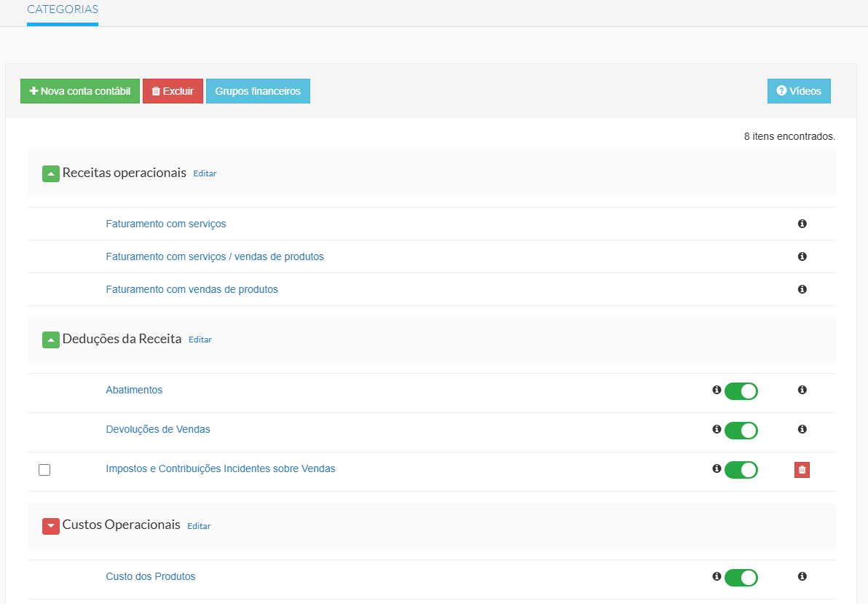Click info icon beside Impostos e Contribuições toggle
868x604 pixels.
pyautogui.click(x=717, y=468)
